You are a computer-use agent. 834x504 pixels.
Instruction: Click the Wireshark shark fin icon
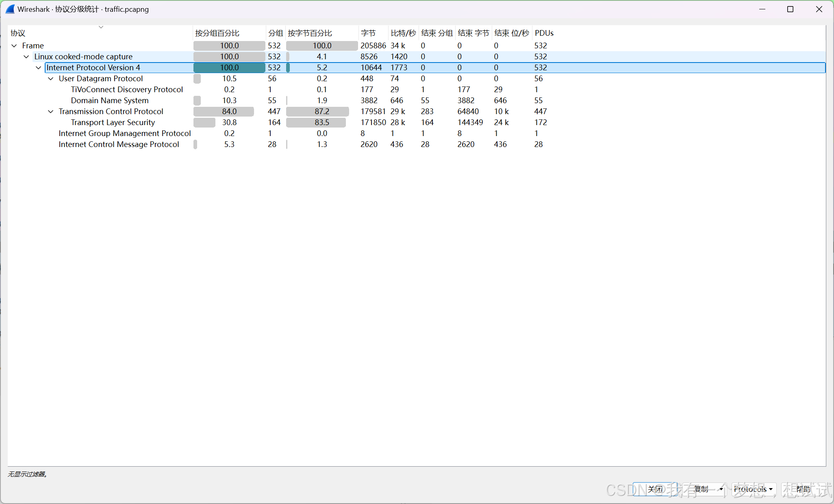point(10,9)
